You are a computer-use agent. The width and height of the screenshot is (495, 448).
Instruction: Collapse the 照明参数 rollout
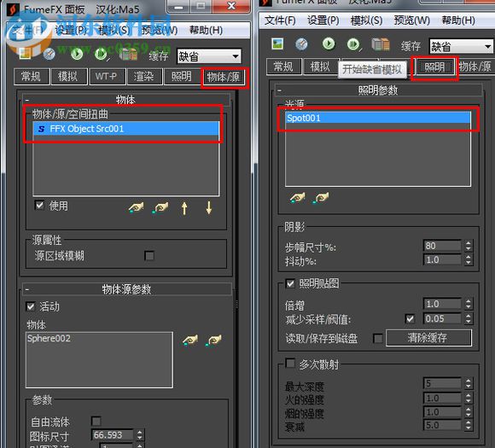click(280, 90)
